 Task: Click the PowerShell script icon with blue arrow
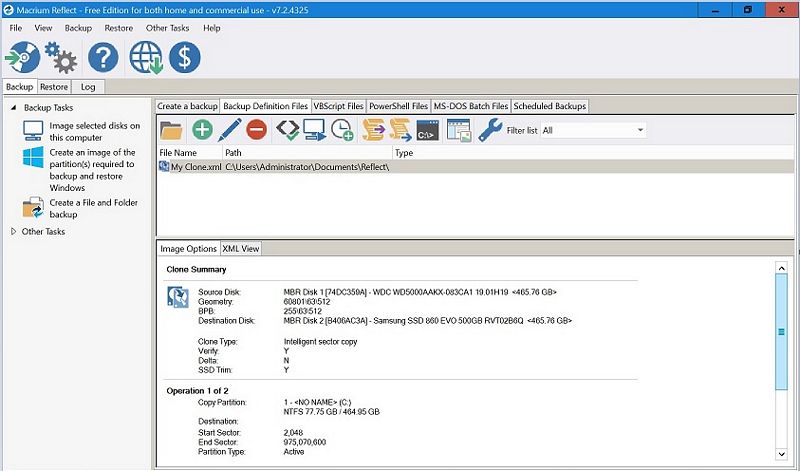(401, 130)
